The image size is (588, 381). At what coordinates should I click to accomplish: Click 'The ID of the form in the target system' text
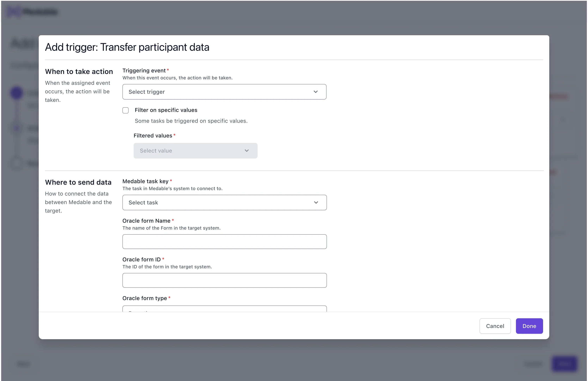(167, 267)
